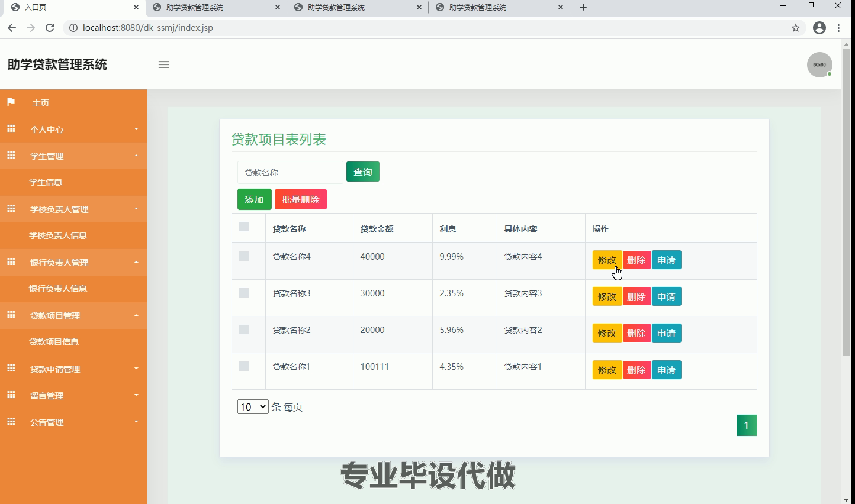The width and height of the screenshot is (855, 504).
Task: Click grid icon next to 个人中心
Action: tap(11, 129)
